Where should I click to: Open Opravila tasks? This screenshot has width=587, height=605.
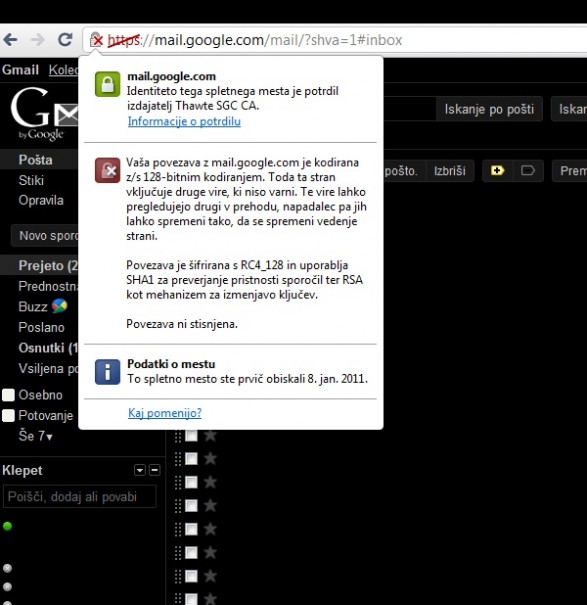[41, 200]
